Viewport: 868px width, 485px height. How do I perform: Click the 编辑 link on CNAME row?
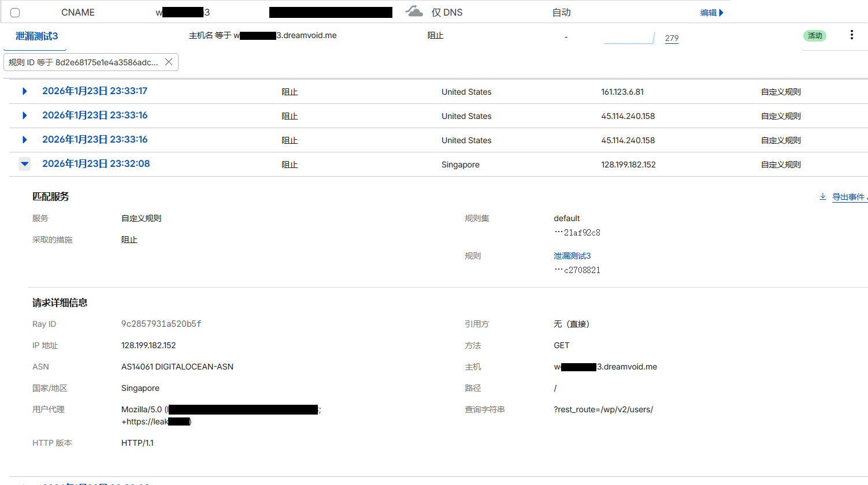pos(711,13)
